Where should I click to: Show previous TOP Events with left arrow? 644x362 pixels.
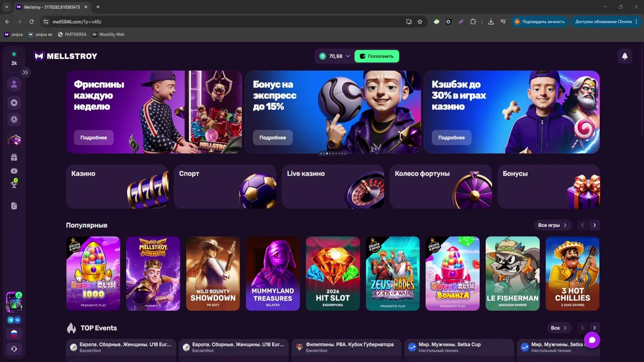pos(582,328)
